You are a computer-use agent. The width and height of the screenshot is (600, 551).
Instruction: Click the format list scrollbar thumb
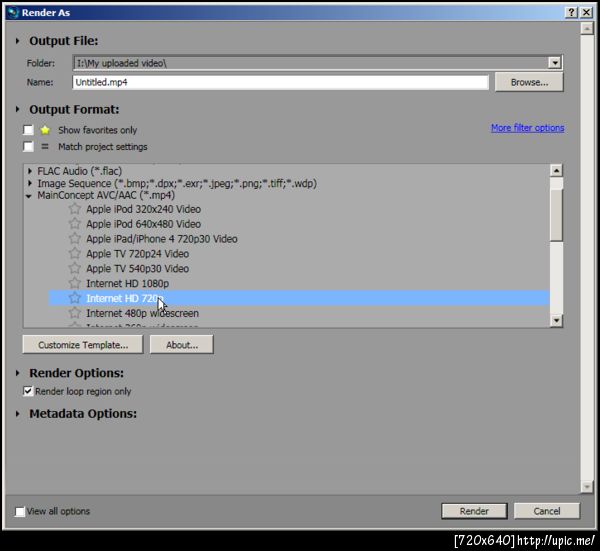556,215
